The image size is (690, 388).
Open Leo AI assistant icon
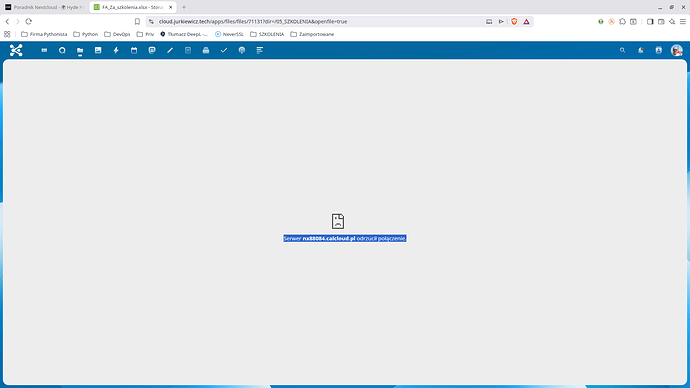coord(672,22)
